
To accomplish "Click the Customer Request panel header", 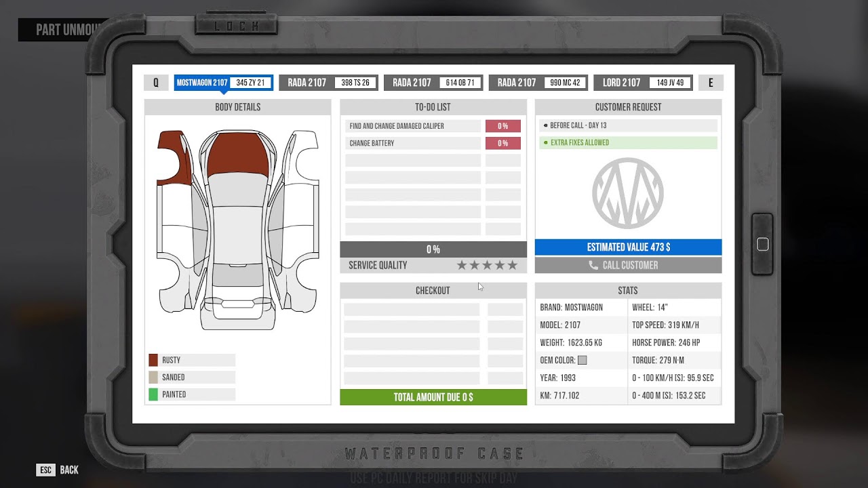I will point(628,107).
